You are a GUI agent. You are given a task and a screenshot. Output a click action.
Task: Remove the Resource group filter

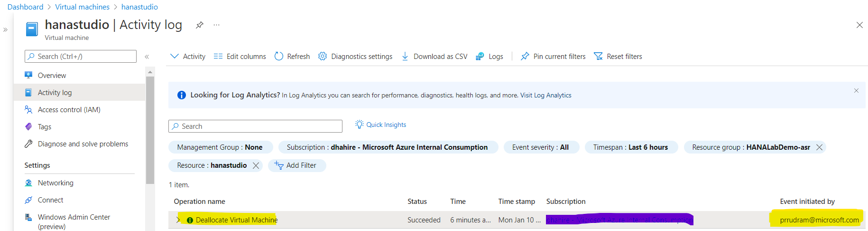click(x=819, y=147)
